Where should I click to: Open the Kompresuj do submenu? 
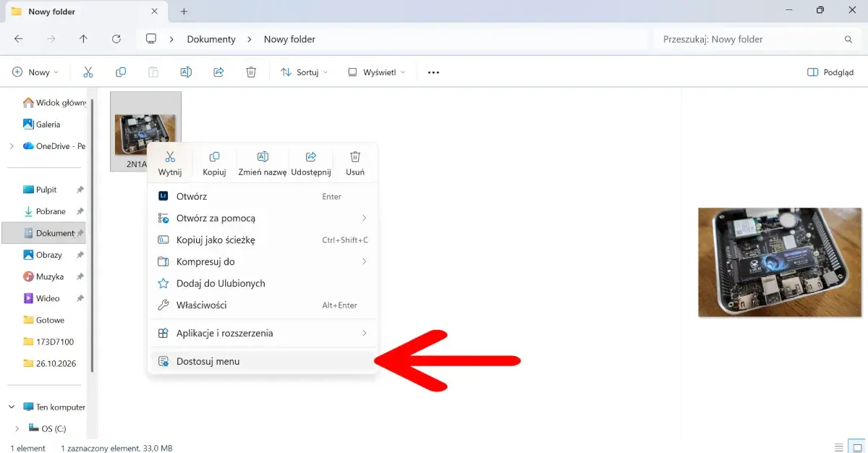(x=263, y=261)
